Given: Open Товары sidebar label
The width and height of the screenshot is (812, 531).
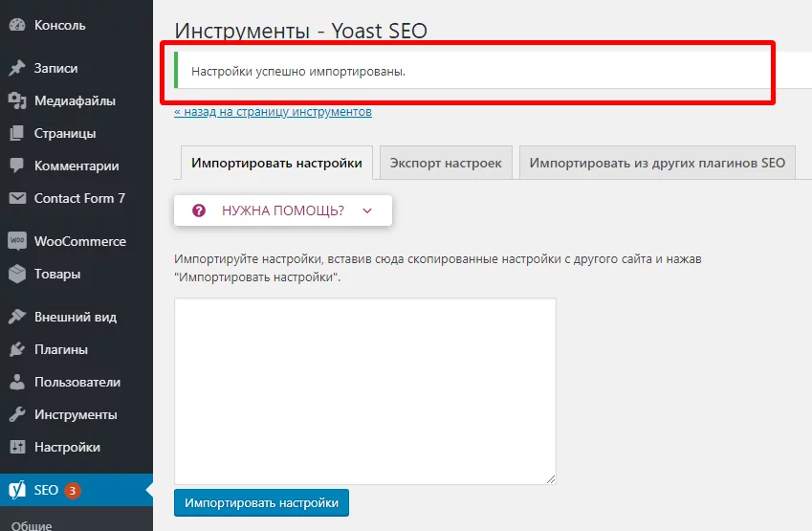Looking at the screenshot, I should pos(57,274).
